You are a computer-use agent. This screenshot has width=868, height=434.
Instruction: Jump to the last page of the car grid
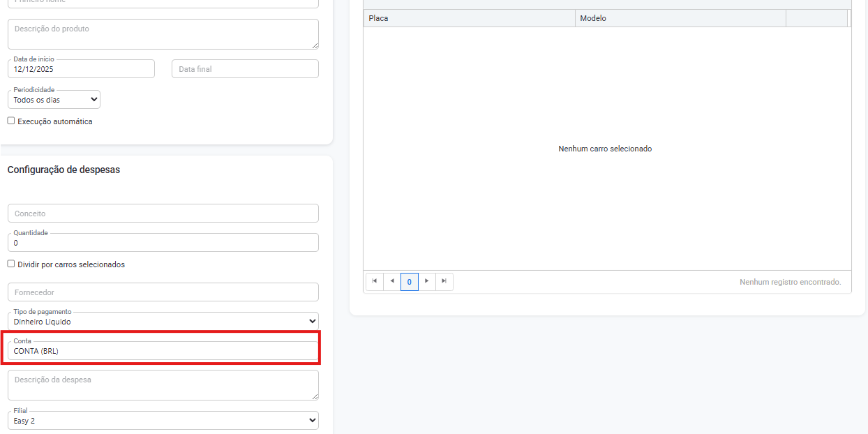click(444, 281)
